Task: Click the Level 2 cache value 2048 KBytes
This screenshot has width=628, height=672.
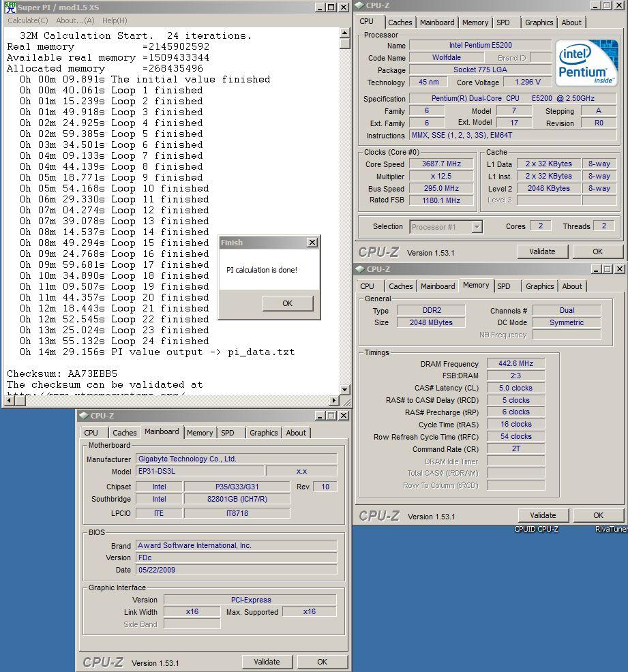Action: 548,188
